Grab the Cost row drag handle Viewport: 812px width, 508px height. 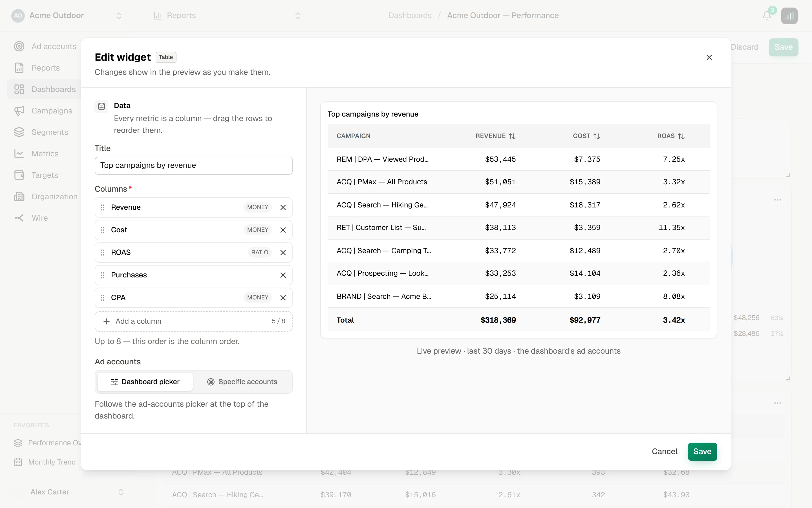click(x=103, y=230)
